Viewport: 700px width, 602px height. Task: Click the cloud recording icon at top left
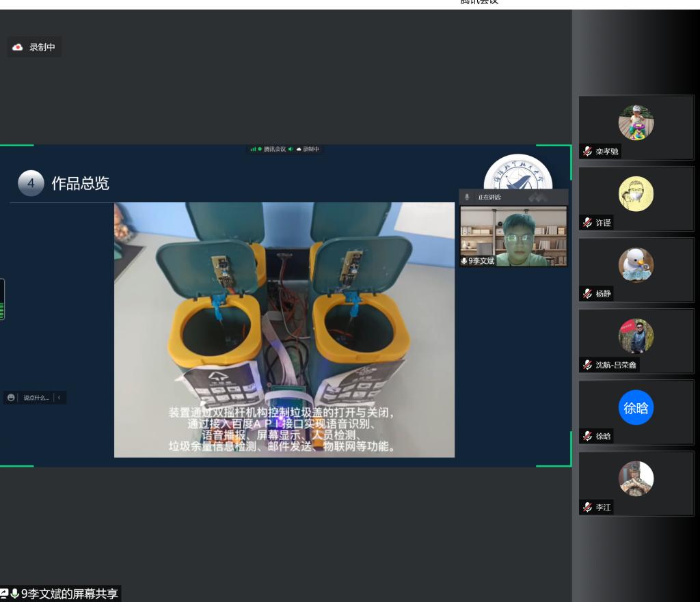(x=17, y=47)
